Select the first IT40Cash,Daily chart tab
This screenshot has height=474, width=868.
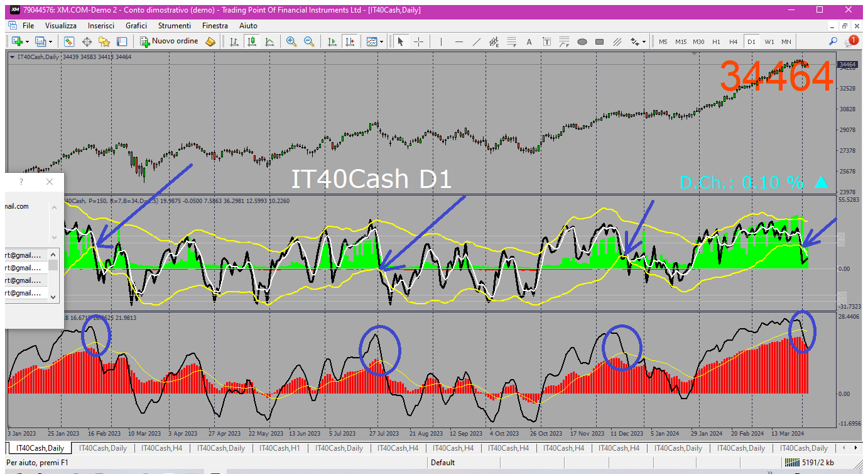click(40, 448)
